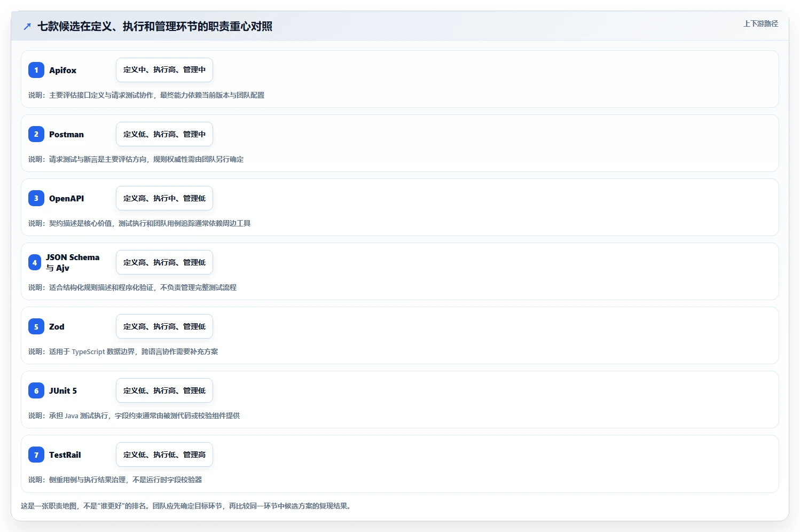Click the Apifox rating chip 定义中、执行高、管理中
This screenshot has height=532, width=800.
164,70
